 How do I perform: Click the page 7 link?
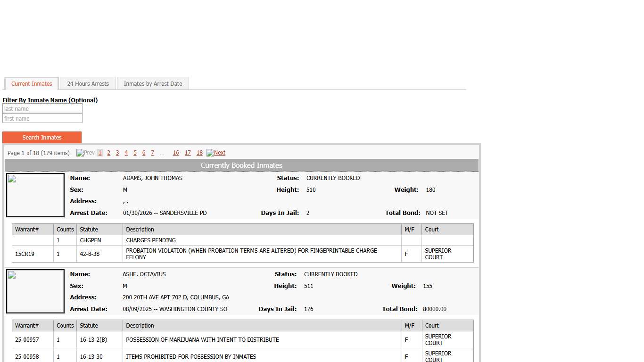point(152,153)
